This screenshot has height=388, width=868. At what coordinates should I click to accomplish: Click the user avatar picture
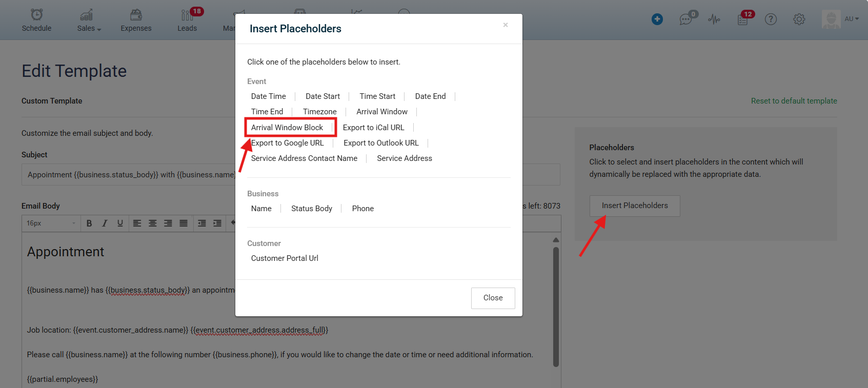click(x=831, y=19)
